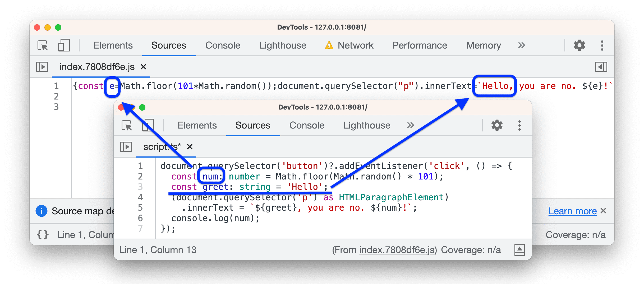Viewport: 644px width, 284px height.
Task: Toggle the device toolbar icon
Action: point(64,45)
